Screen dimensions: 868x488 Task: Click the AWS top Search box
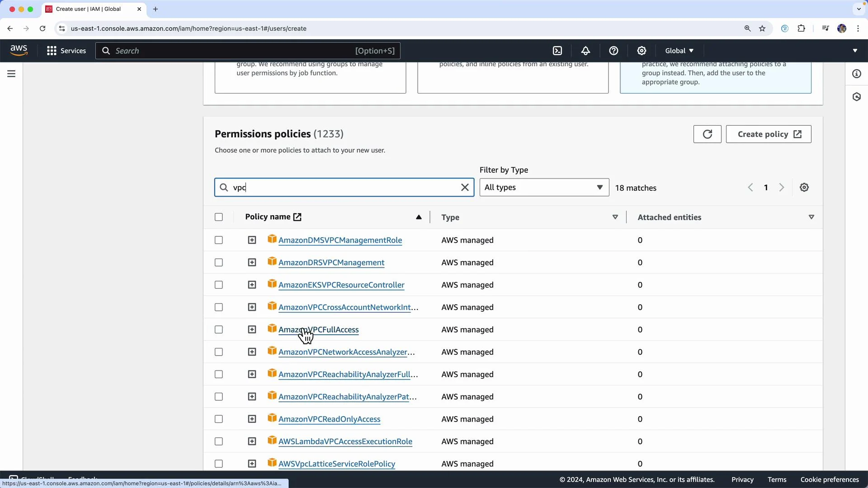click(248, 51)
